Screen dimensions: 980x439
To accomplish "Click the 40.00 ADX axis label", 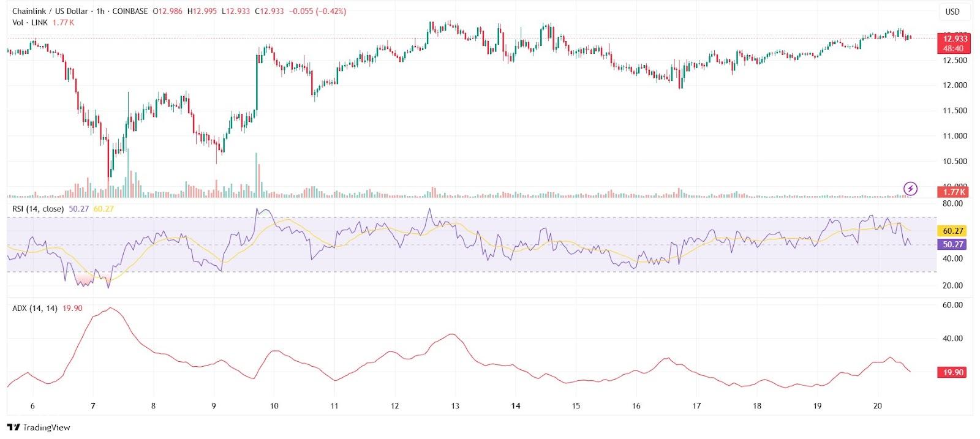I will click(x=952, y=338).
